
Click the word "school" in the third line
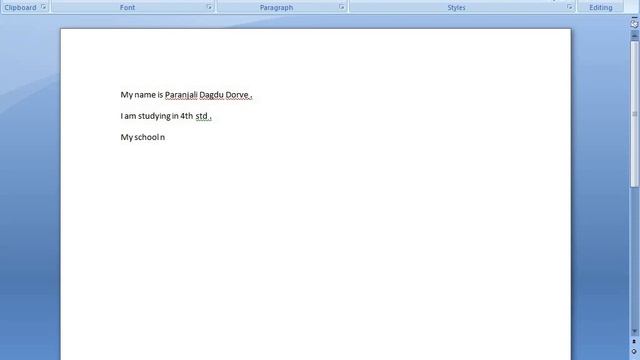pos(146,137)
